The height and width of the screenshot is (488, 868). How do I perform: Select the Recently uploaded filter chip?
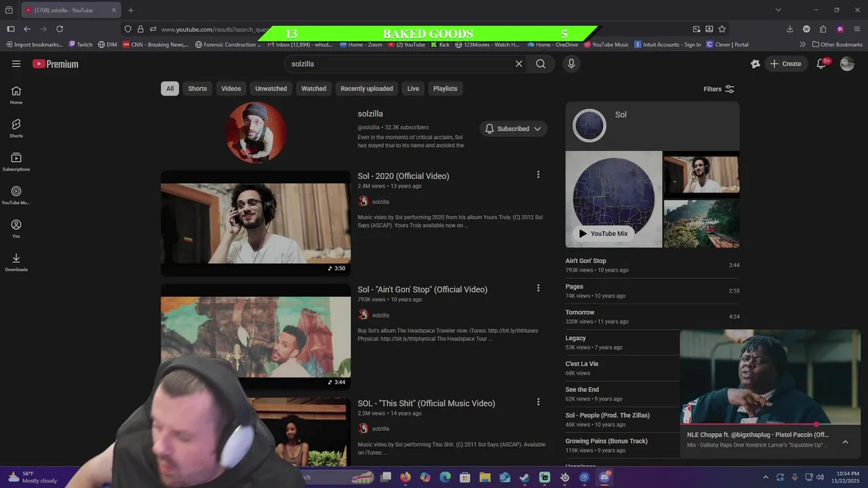[366, 89]
